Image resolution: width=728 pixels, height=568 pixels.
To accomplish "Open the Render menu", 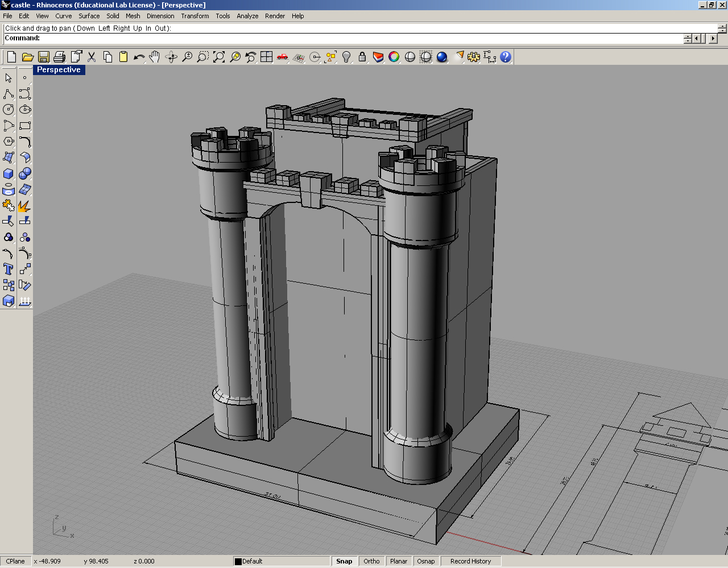I will click(x=275, y=16).
